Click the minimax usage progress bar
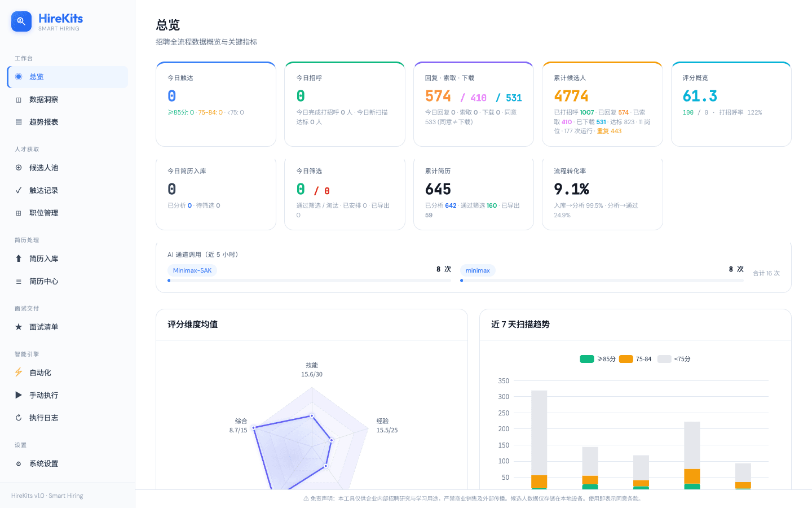812x508 pixels. pyautogui.click(x=602, y=281)
